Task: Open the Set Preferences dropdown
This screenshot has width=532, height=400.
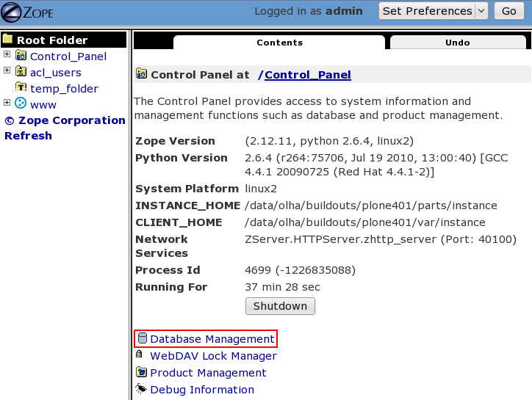Action: click(434, 11)
